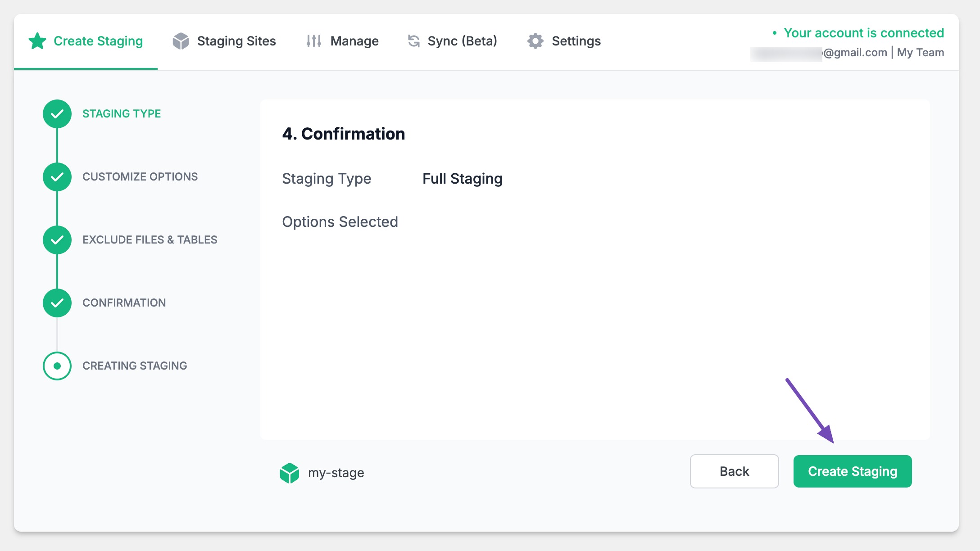
Task: Click the STAGING TYPE step label
Action: (122, 114)
